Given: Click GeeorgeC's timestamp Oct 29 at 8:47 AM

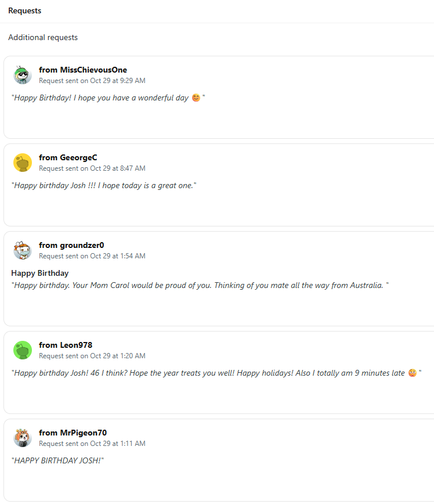Looking at the screenshot, I should 117,168.
